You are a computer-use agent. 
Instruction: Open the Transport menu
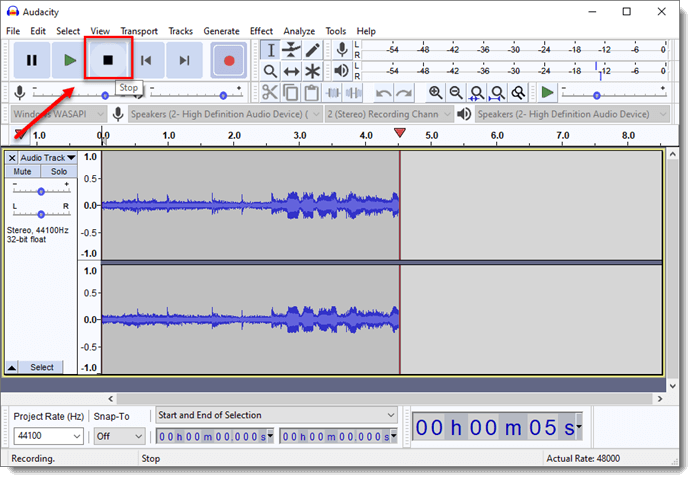pos(139,31)
